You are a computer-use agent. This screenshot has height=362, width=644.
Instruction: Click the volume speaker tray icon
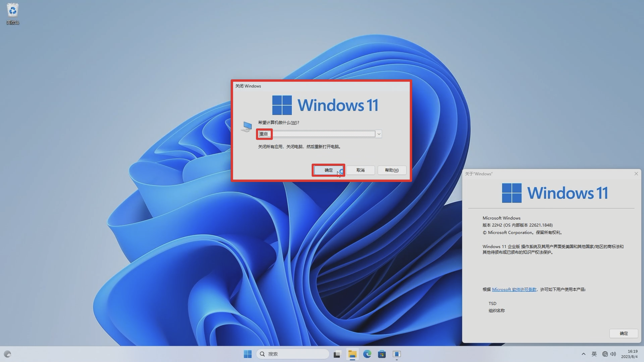613,354
